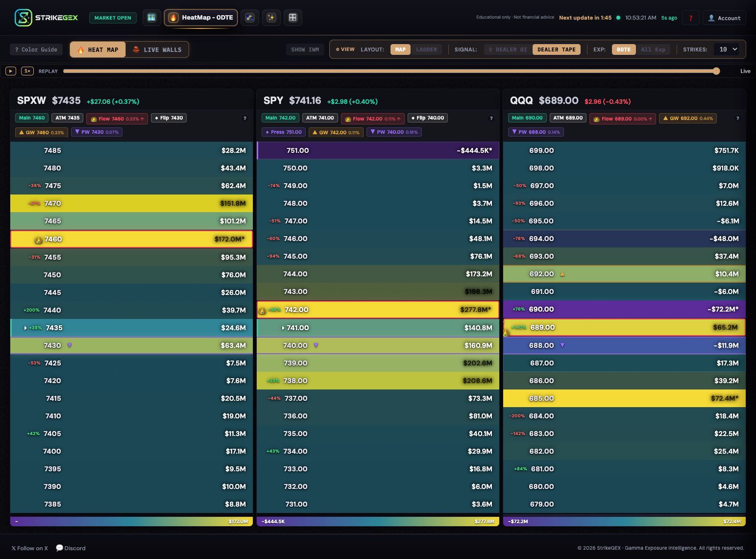756x559 pixels.
Task: Select 0DTE expiration
Action: (624, 49)
